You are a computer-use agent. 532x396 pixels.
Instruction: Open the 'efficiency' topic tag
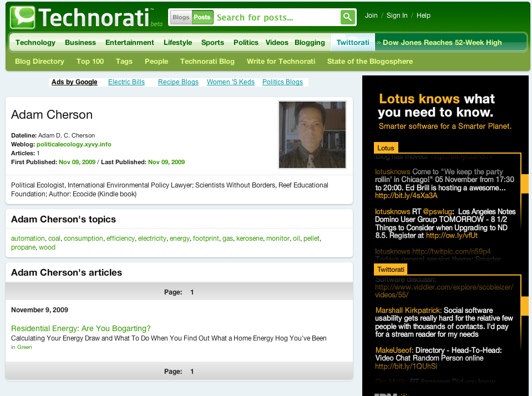click(120, 238)
